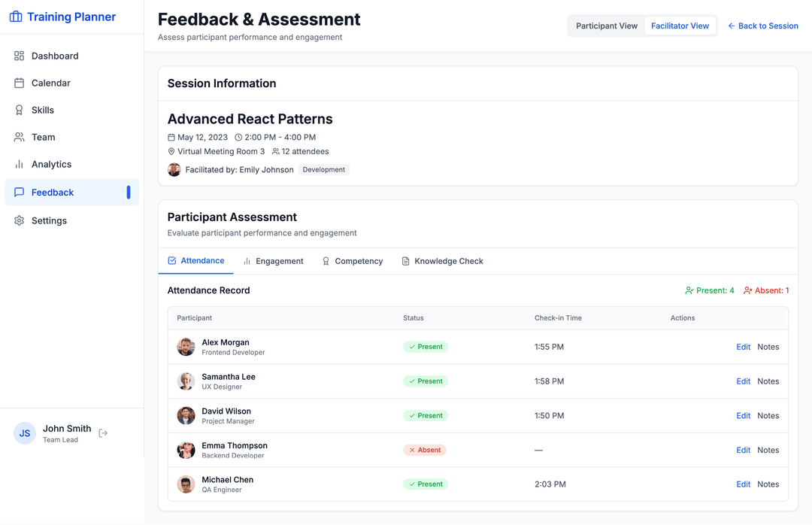Click the Development tag badge
The image size is (812, 525).
tap(324, 170)
